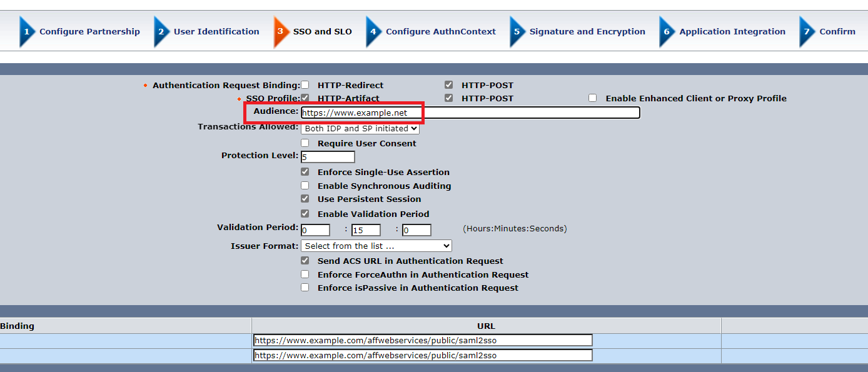Toggle HTTP-Artifact SSO profile checkbox
The image size is (868, 372).
click(305, 98)
